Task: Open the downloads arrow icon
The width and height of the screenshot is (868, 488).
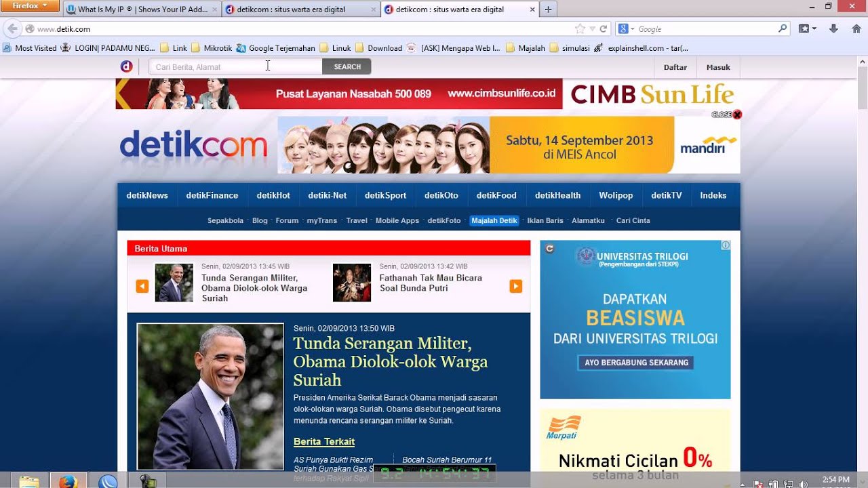Action: tap(833, 29)
